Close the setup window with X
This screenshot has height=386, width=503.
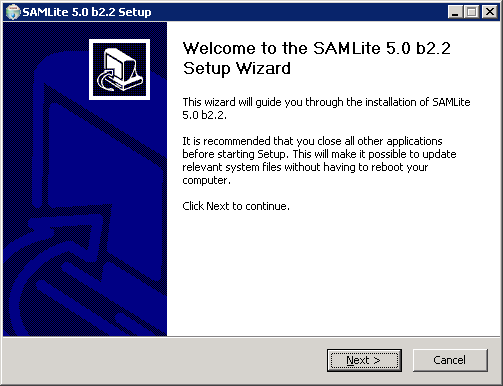490,12
